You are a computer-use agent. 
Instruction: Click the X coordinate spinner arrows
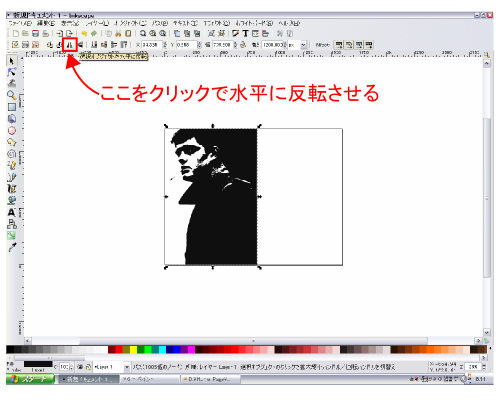click(165, 45)
